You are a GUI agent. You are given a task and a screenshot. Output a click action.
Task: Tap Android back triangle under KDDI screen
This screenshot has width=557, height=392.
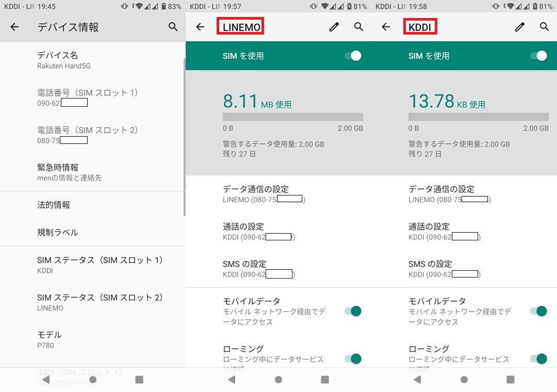[x=417, y=380]
